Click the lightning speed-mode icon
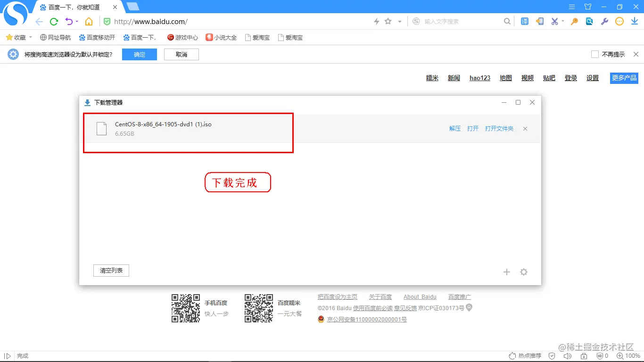This screenshot has width=644, height=362. 376,21
